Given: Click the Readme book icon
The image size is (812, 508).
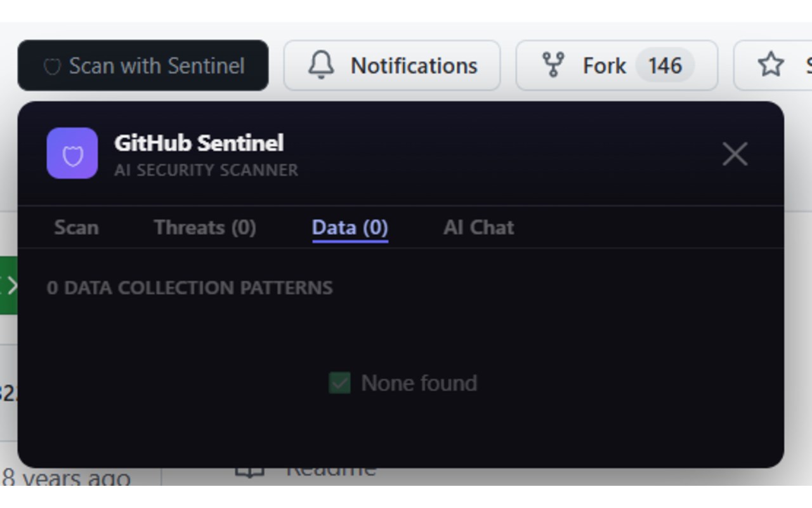Looking at the screenshot, I should point(249,471).
